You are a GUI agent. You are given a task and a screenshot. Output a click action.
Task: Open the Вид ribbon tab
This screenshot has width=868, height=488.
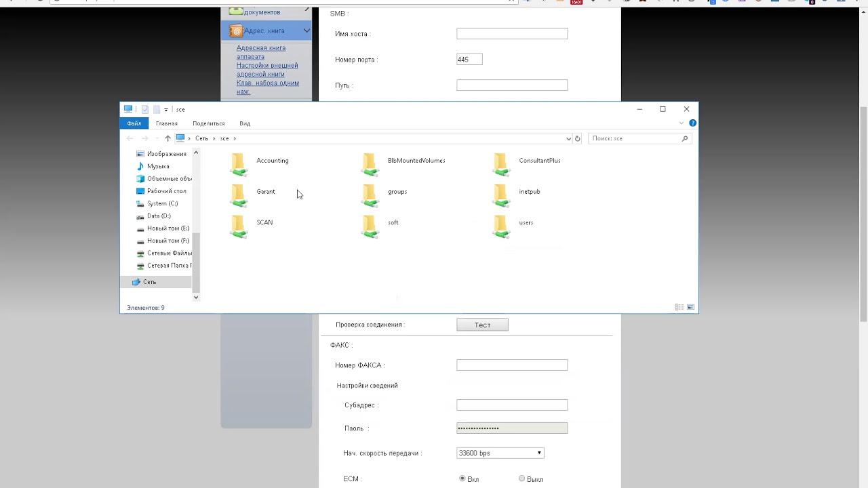245,123
